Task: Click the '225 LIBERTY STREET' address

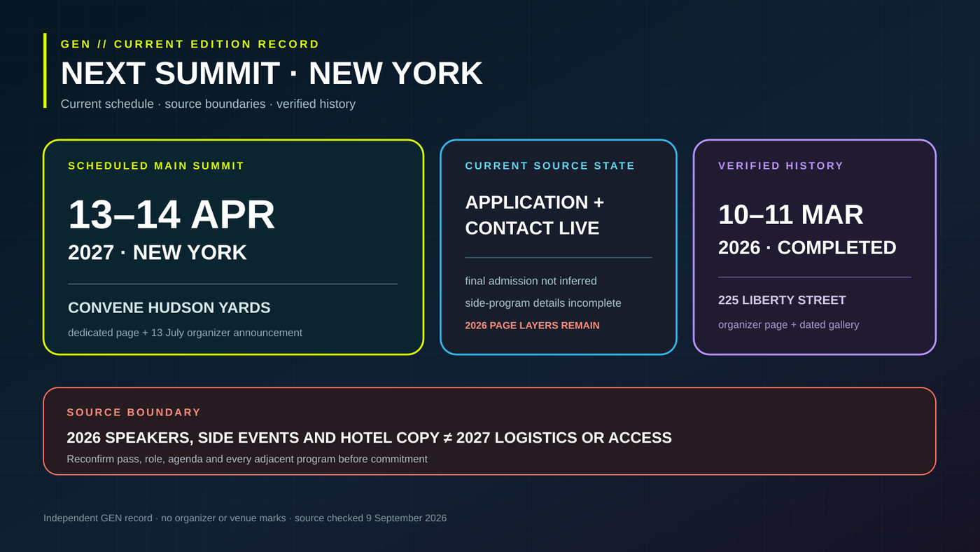Action: pos(782,301)
